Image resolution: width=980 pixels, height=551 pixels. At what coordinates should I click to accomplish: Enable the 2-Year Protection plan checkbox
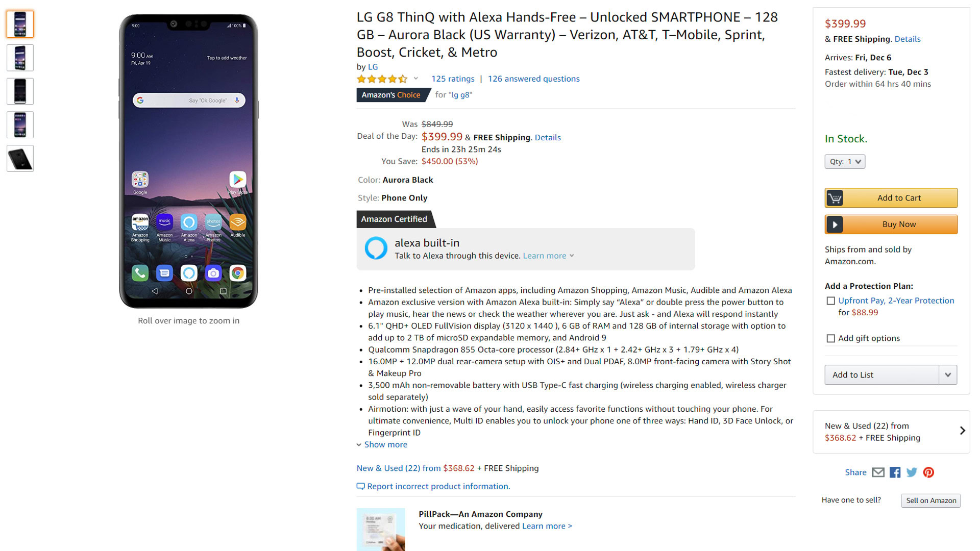(x=831, y=301)
